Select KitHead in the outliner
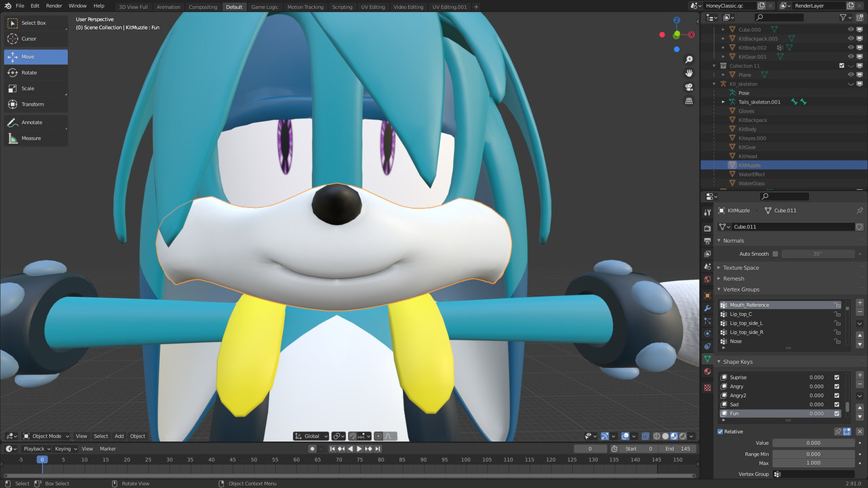 coord(748,156)
